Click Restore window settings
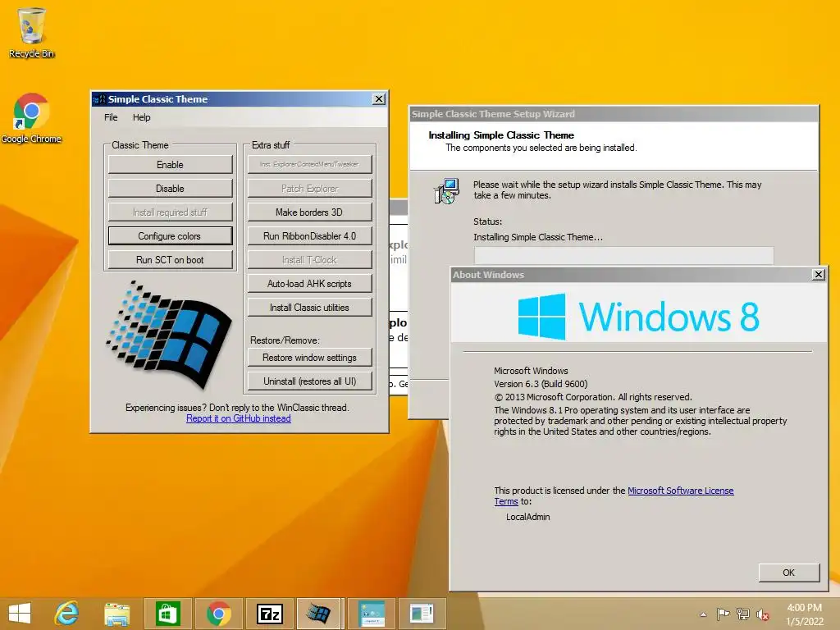The height and width of the screenshot is (630, 840). pos(309,358)
